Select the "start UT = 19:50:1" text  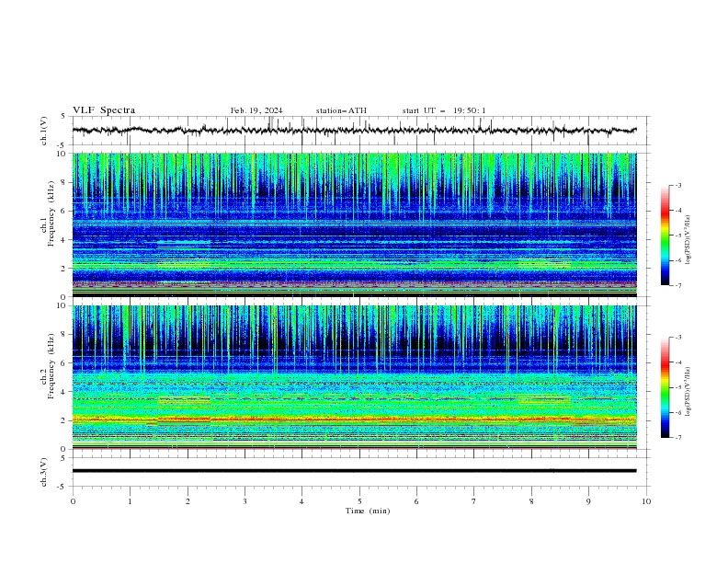click(444, 110)
